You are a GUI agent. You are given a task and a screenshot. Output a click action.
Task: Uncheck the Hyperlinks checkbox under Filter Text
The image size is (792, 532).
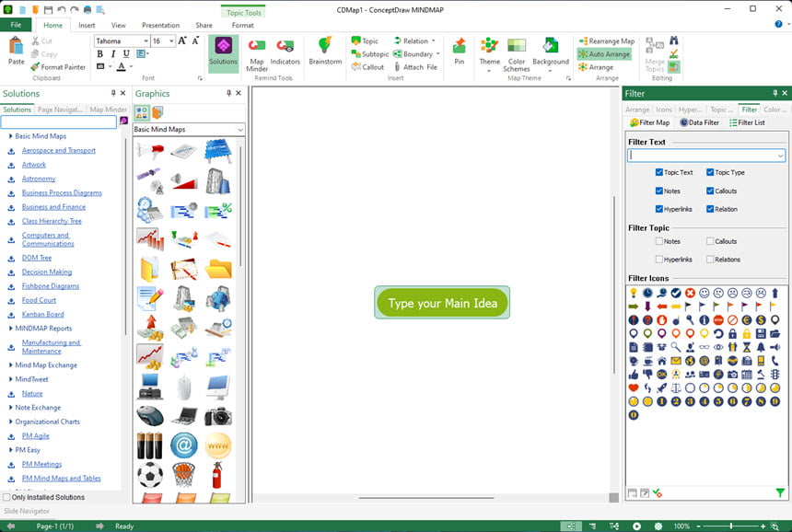point(658,209)
